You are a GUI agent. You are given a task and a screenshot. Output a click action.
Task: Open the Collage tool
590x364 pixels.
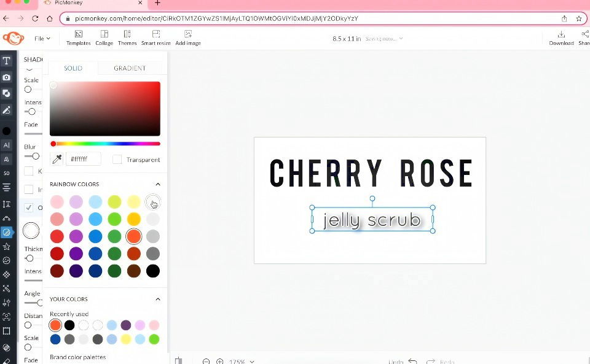[104, 37]
